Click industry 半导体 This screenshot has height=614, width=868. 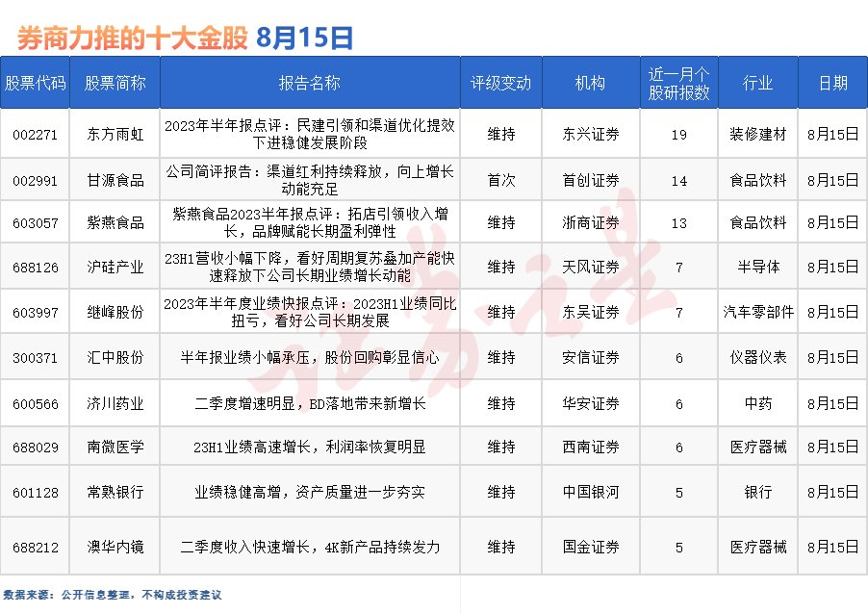(x=758, y=267)
